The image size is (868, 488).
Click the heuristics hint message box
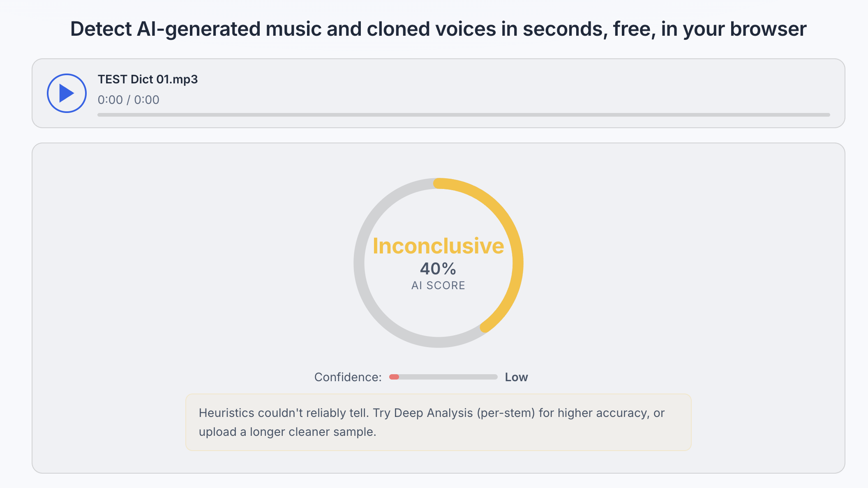(438, 422)
